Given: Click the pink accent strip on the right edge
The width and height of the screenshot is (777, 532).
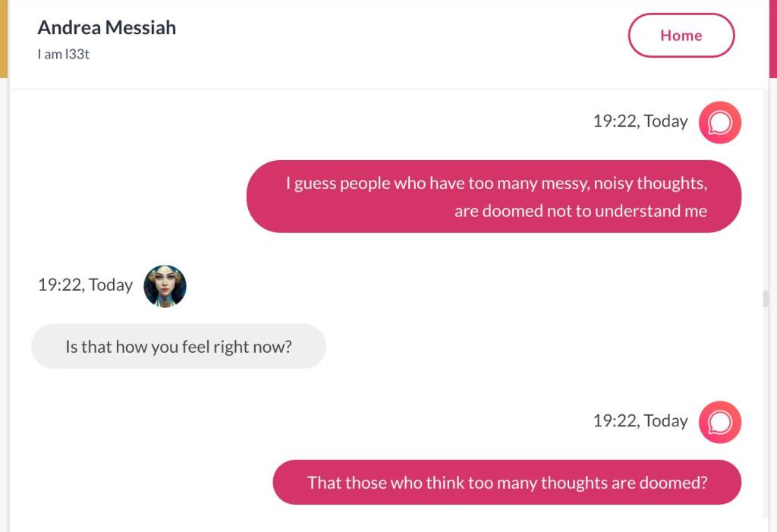Looking at the screenshot, I should 772,38.
